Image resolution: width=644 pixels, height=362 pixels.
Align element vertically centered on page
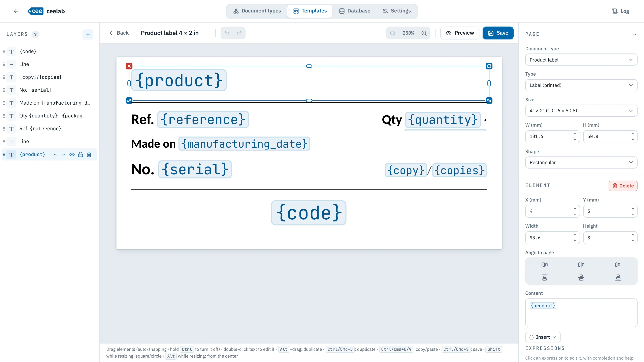581,278
